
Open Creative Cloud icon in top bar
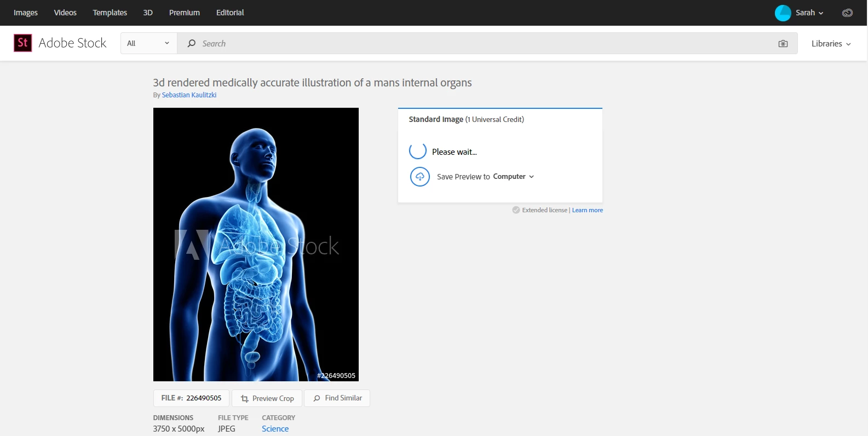tap(847, 13)
